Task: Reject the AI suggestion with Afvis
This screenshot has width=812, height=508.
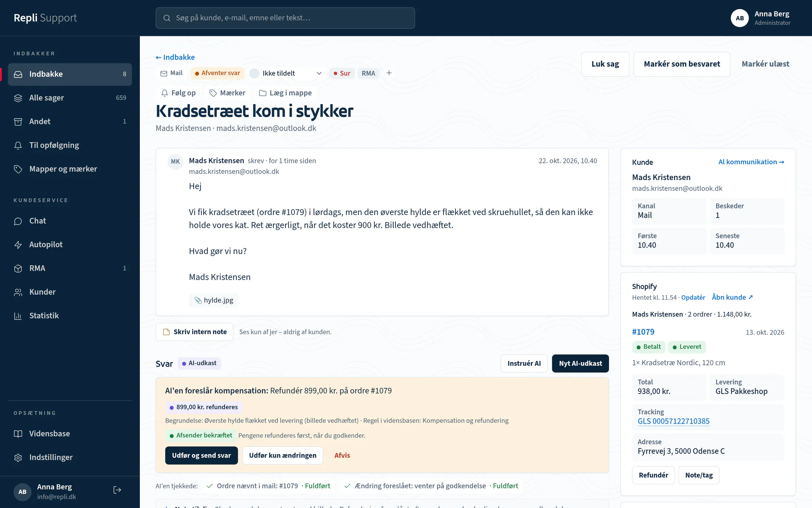Action: click(x=342, y=456)
